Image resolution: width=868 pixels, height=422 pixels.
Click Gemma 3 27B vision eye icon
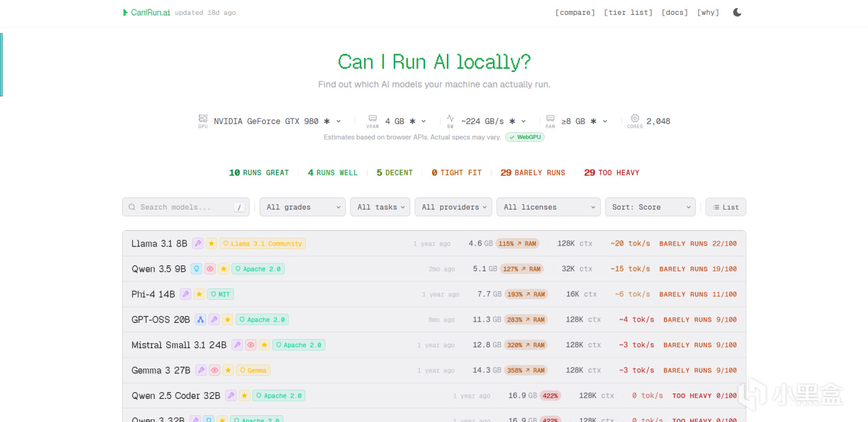(214, 370)
